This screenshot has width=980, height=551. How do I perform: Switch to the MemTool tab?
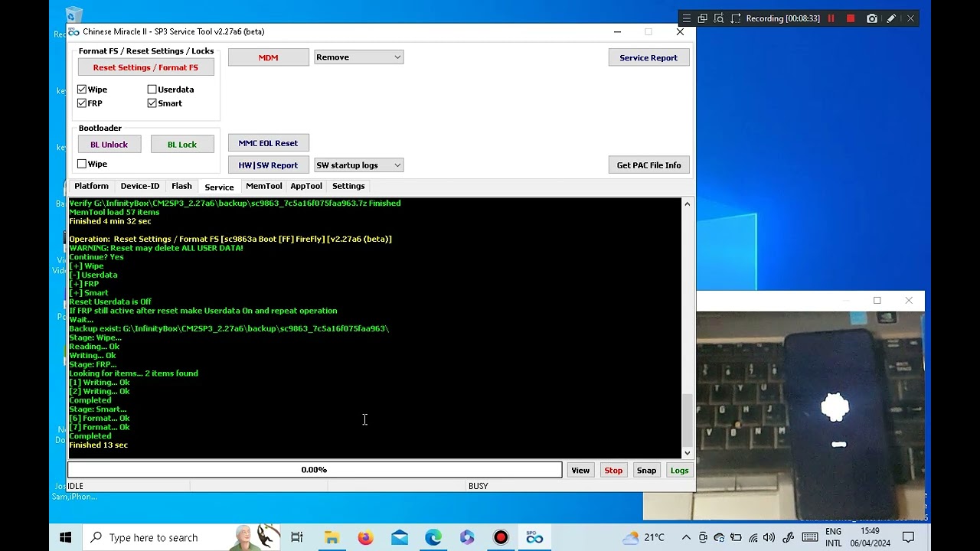coord(263,186)
